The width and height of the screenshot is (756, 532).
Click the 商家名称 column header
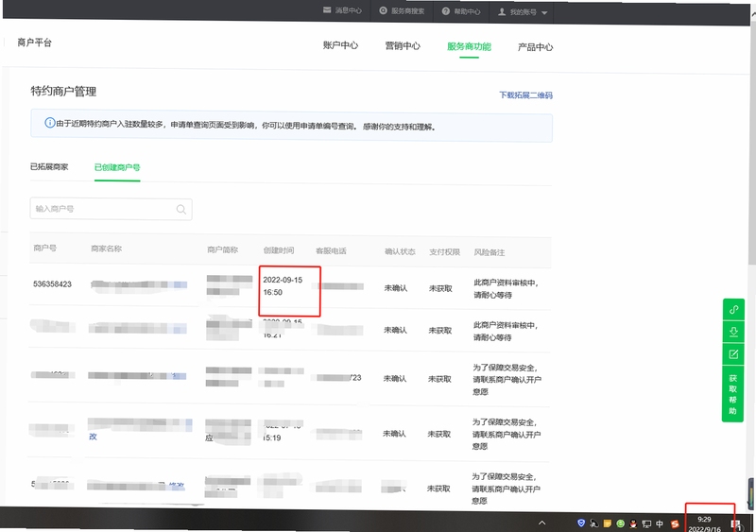(x=106, y=249)
